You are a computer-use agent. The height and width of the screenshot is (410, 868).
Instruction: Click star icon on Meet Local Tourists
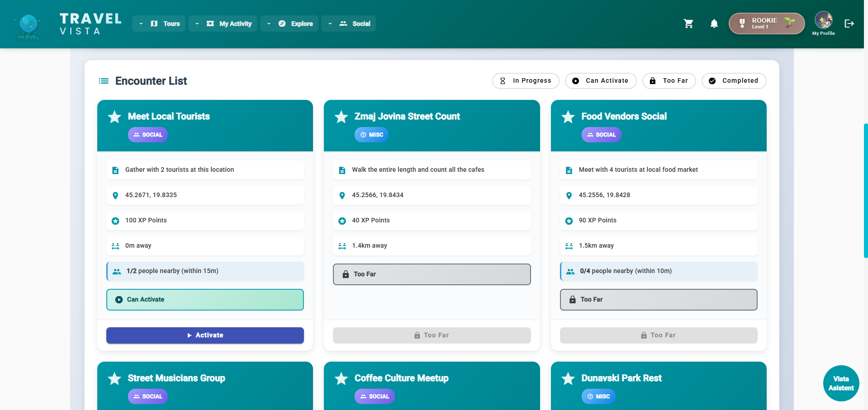tap(114, 117)
